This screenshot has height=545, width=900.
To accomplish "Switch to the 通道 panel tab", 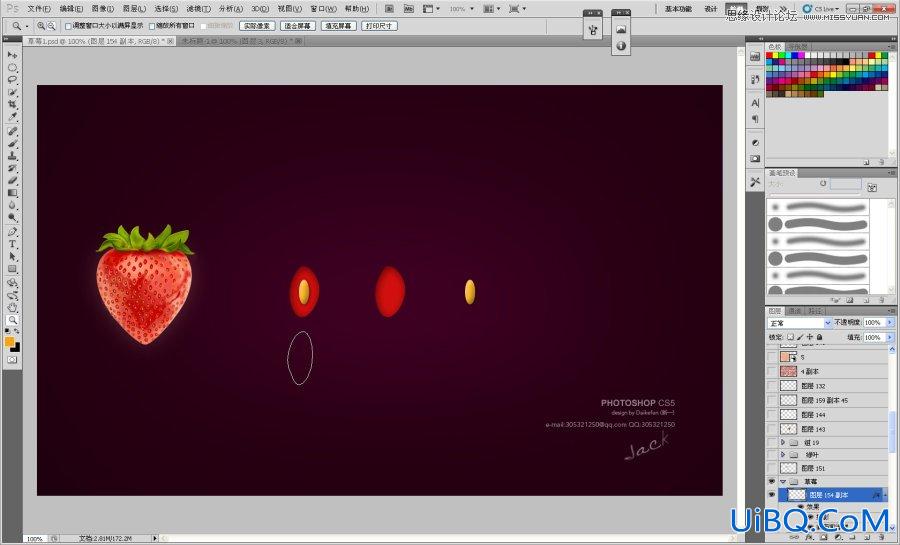I will (794, 311).
